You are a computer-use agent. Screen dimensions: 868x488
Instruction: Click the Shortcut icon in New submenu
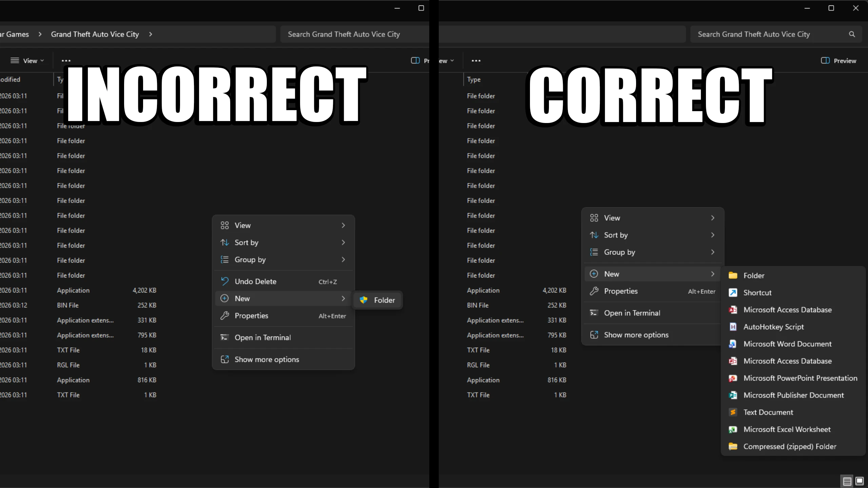[x=733, y=292]
